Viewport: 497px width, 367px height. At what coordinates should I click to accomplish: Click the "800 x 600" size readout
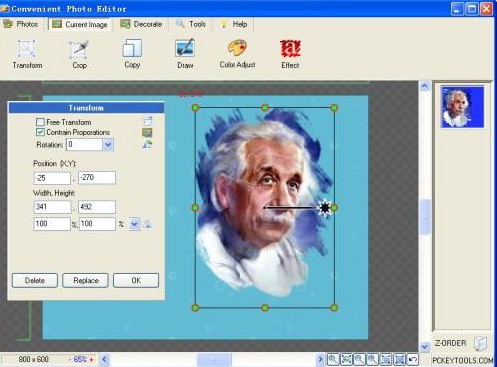click(33, 359)
